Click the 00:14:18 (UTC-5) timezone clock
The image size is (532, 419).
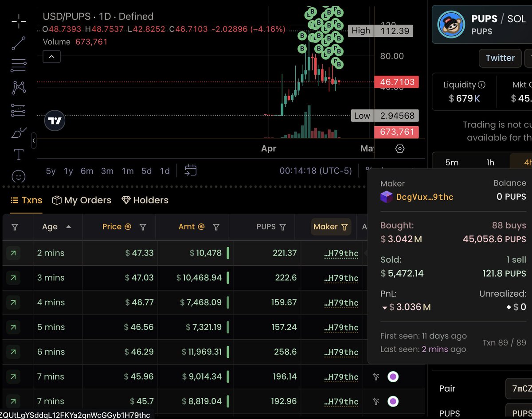tap(315, 171)
